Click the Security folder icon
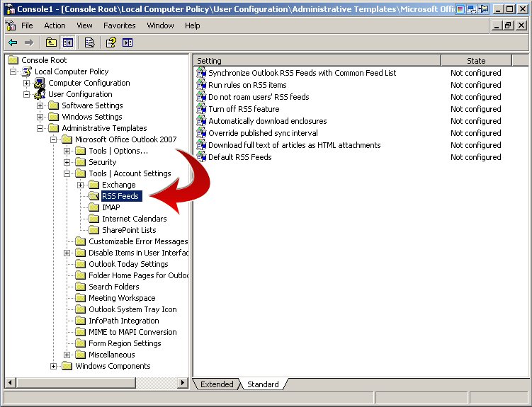532x407 pixels. coord(81,162)
